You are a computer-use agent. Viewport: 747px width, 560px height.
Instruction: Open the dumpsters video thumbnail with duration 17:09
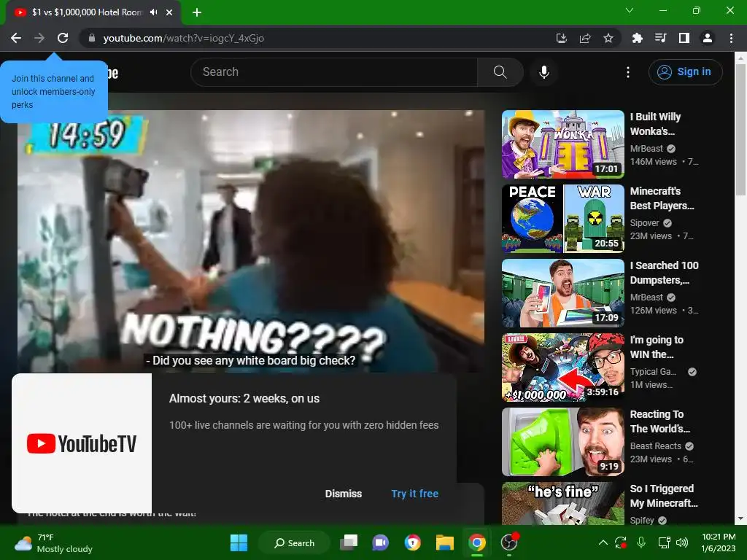(x=563, y=293)
